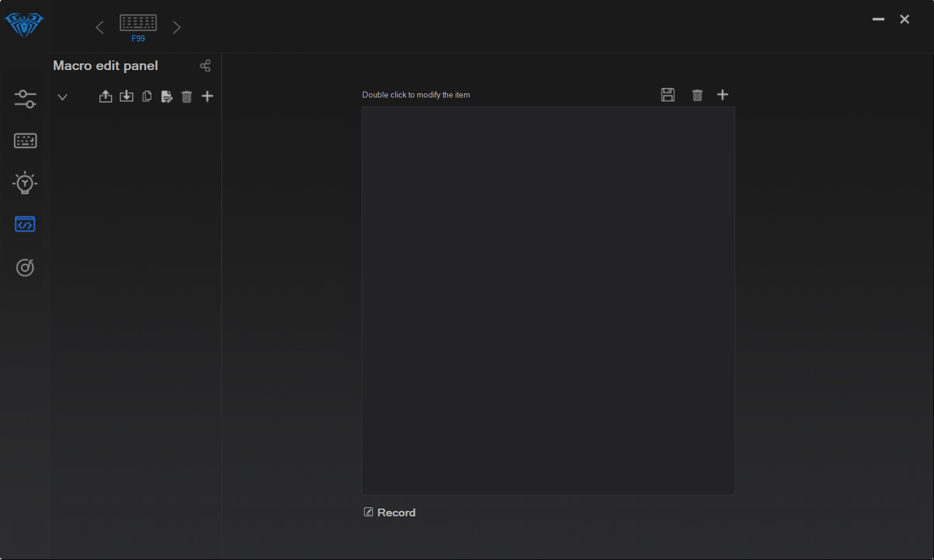
Task: Select the F99 keyboard device icon
Action: click(x=138, y=23)
